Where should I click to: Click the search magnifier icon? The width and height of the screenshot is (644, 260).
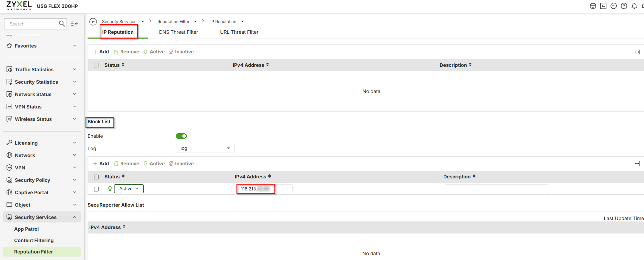click(62, 23)
